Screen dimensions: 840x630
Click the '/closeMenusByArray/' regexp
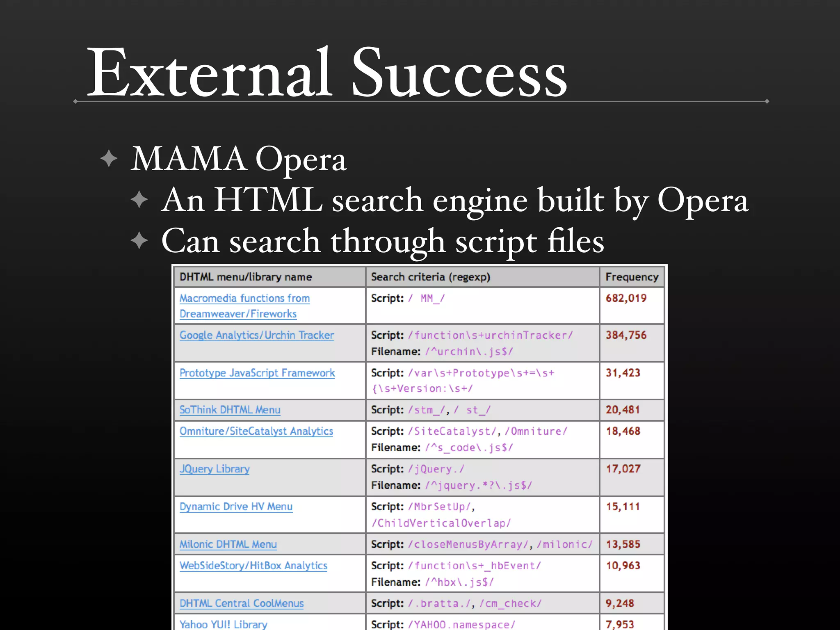[x=468, y=544]
